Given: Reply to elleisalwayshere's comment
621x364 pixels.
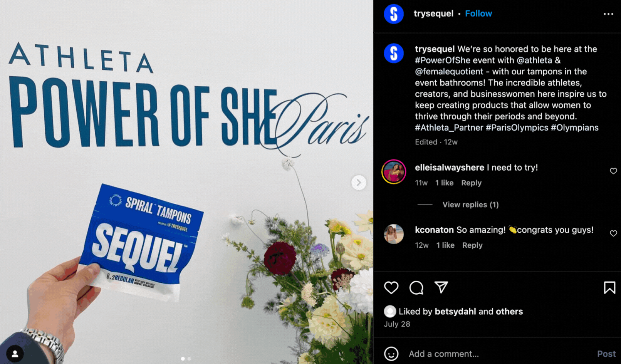Looking at the screenshot, I should tap(471, 183).
